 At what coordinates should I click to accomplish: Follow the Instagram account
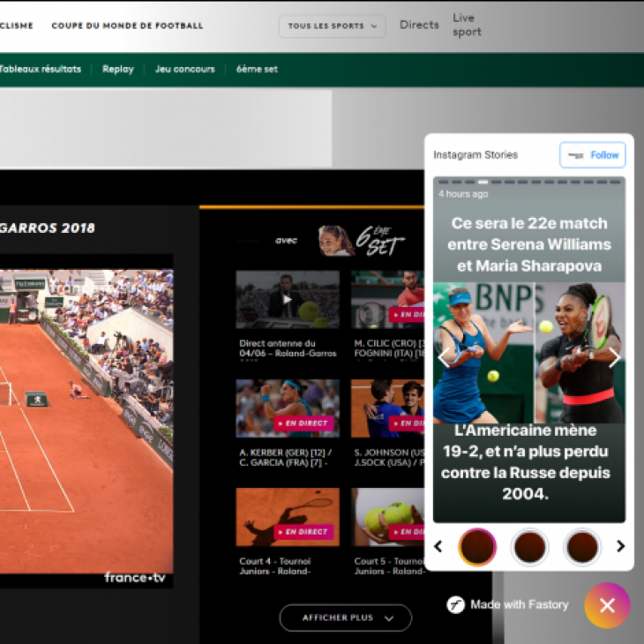pyautogui.click(x=592, y=155)
